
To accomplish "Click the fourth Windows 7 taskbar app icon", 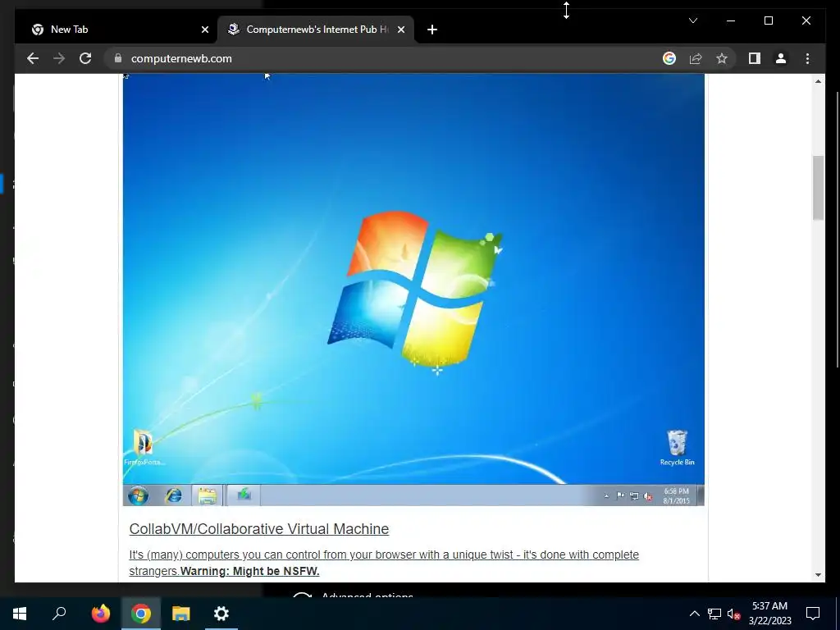I will (244, 495).
